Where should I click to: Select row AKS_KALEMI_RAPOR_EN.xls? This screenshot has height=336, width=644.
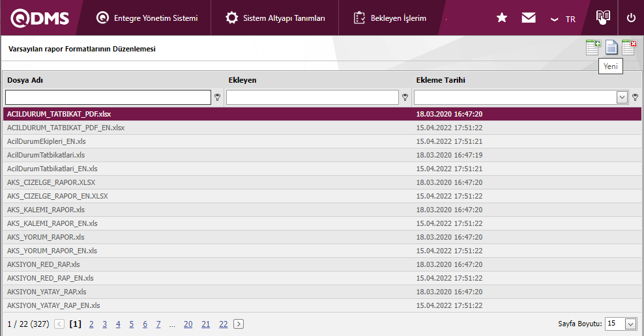322,223
